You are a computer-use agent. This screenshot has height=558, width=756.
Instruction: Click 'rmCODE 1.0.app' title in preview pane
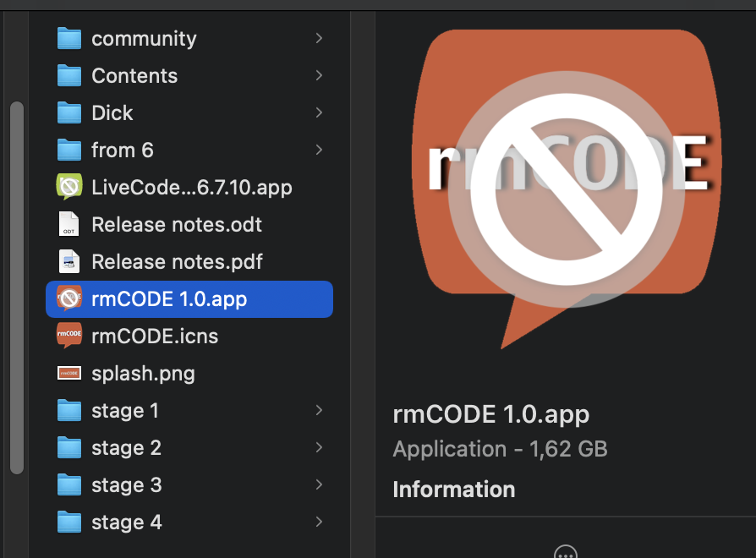pyautogui.click(x=490, y=414)
